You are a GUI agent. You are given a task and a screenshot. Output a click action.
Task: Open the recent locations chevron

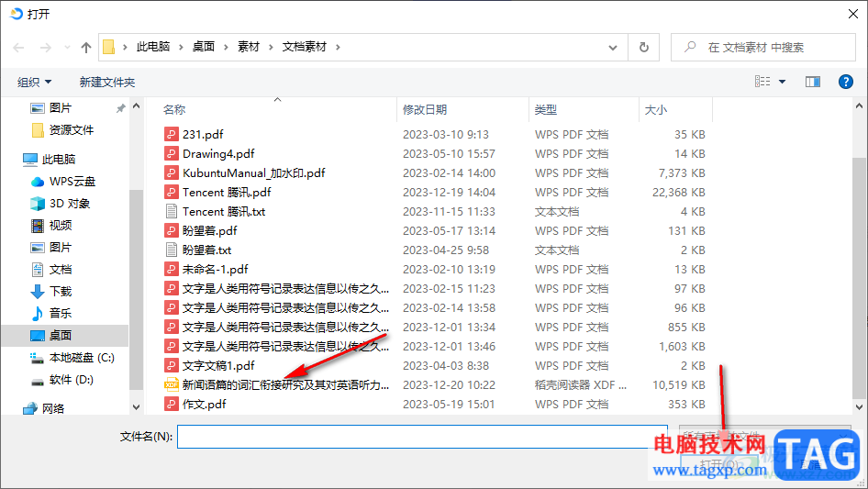[x=67, y=48]
